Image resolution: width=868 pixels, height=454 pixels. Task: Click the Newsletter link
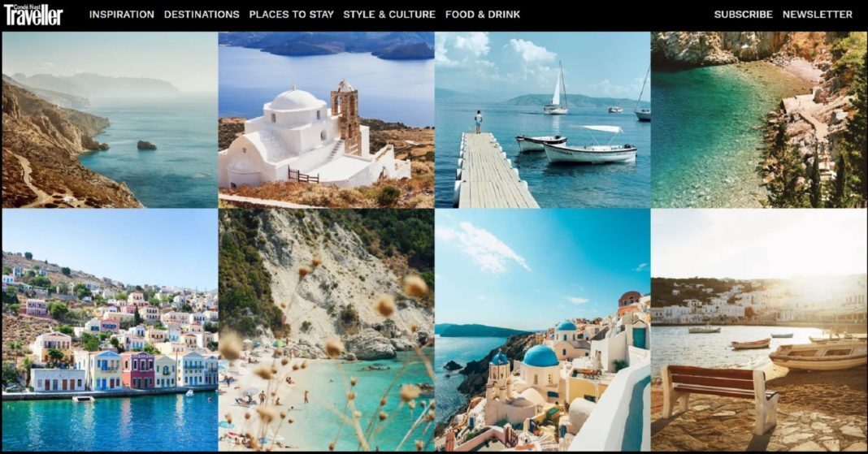[x=817, y=15]
